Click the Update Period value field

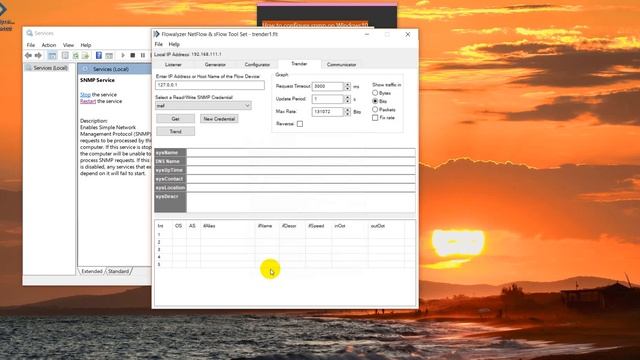(x=327, y=99)
